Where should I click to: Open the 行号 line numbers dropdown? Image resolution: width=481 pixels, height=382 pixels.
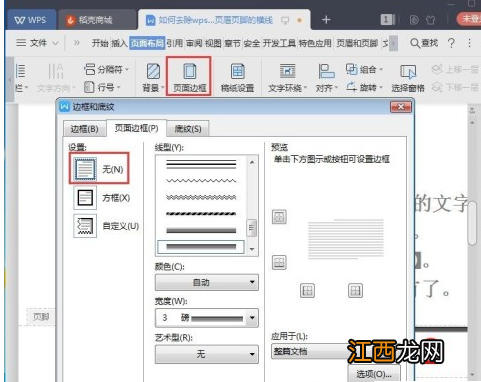click(x=102, y=87)
